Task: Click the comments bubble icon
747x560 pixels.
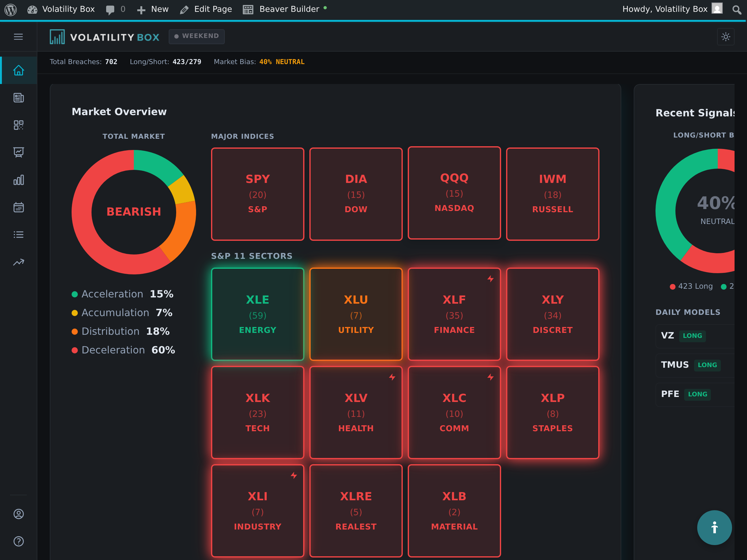Action: click(x=110, y=10)
